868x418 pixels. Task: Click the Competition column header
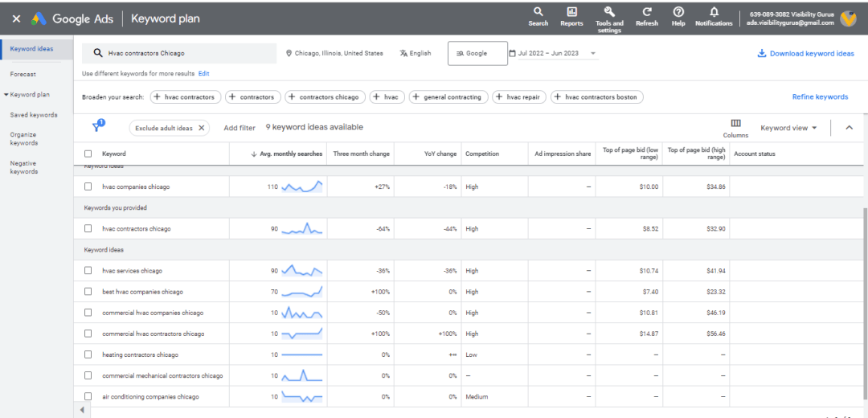coord(482,154)
